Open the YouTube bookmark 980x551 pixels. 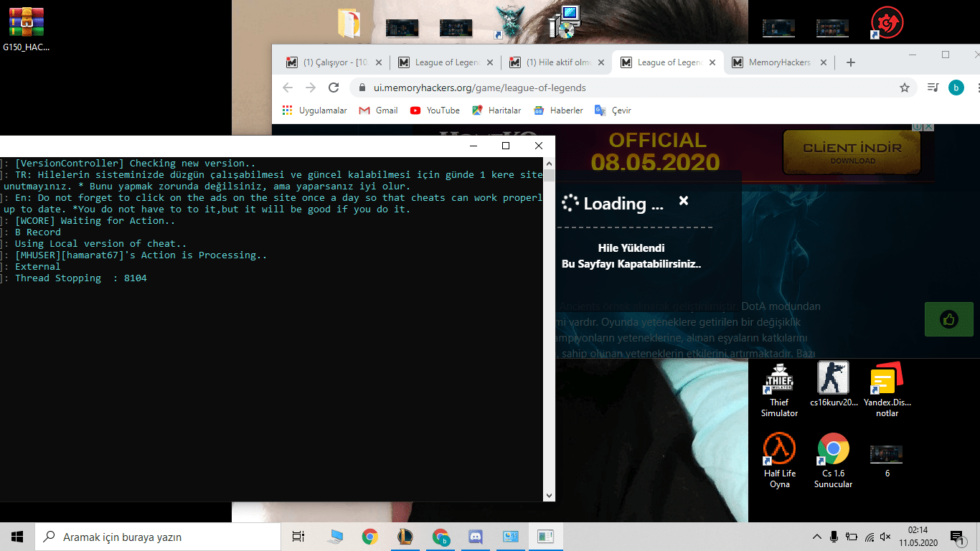point(435,110)
